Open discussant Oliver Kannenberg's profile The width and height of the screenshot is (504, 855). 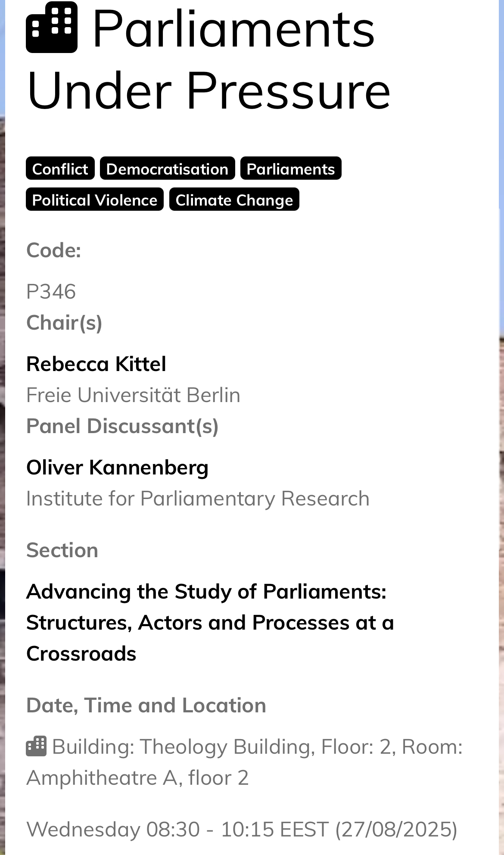tap(117, 467)
